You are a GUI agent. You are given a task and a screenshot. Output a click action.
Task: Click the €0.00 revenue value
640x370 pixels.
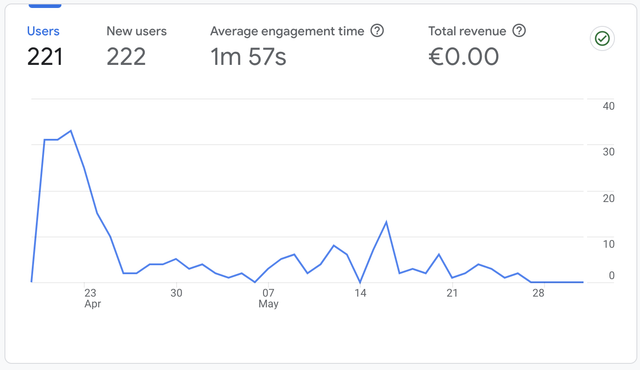tap(463, 57)
